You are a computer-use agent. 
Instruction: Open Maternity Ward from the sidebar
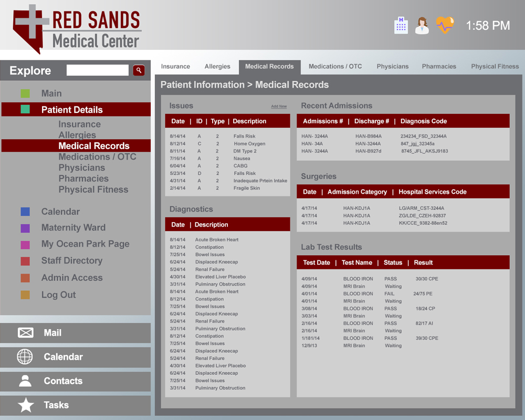[x=73, y=228]
